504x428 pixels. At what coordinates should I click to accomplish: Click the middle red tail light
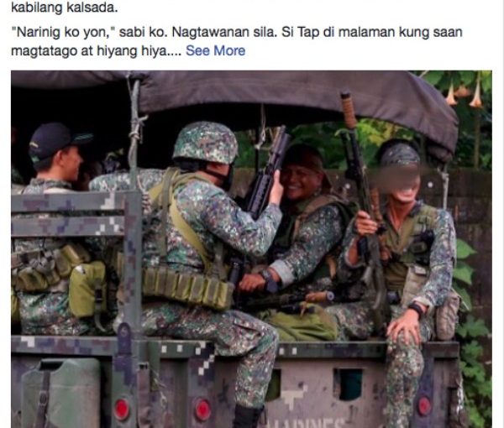(x=202, y=410)
